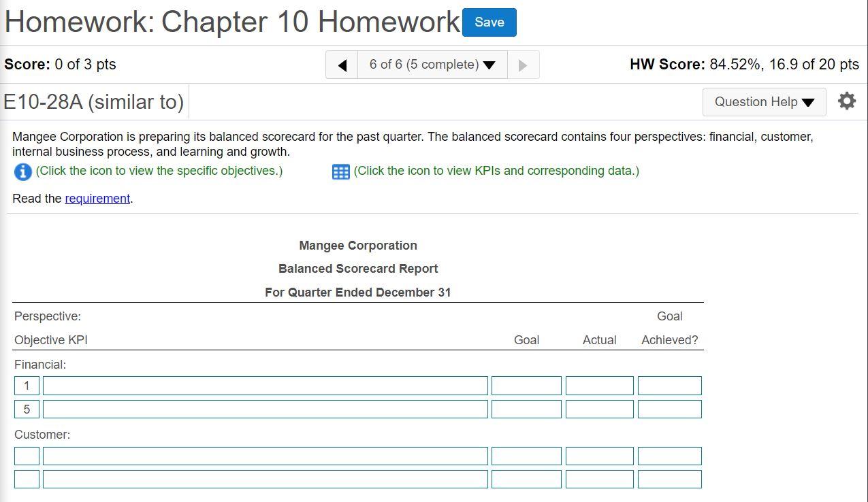
Task: Click the Goal Achieved field for objective 1
Action: pyautogui.click(x=669, y=385)
